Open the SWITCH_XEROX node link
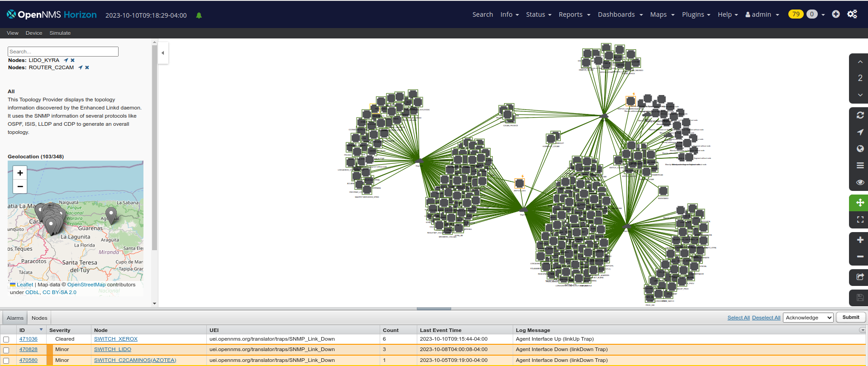The width and height of the screenshot is (868, 366). tap(116, 339)
